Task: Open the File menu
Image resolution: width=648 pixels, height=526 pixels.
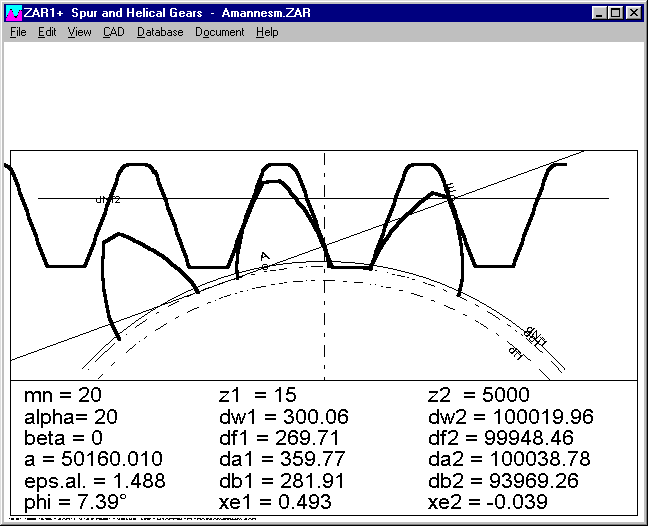Action: pyautogui.click(x=17, y=32)
